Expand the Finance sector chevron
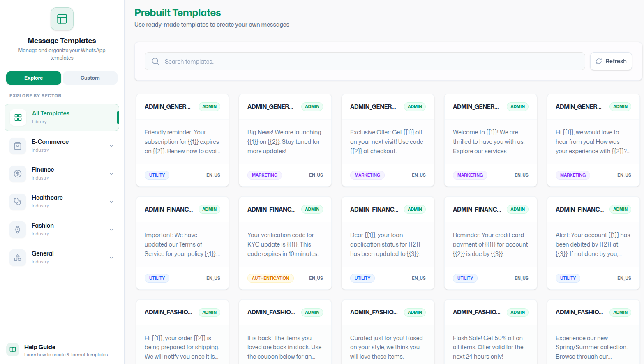This screenshot has height=364, width=644. 111,174
